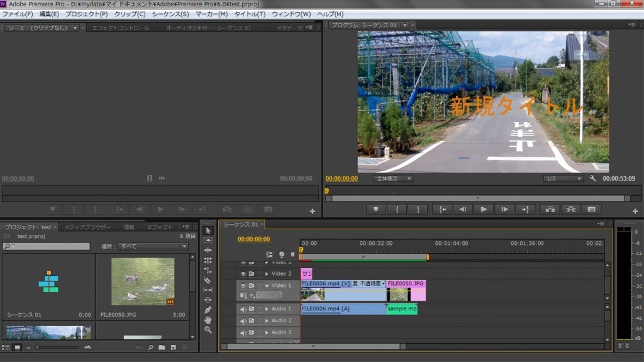
Task: Select the Razor tool
Action: pyautogui.click(x=208, y=280)
